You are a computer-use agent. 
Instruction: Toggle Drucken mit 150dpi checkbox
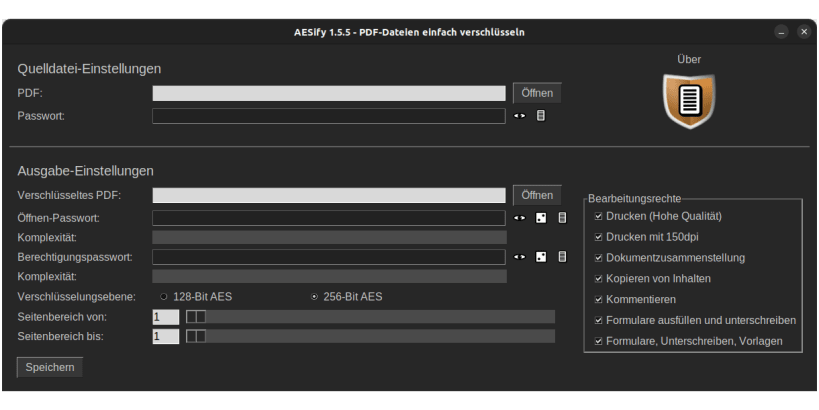tap(599, 237)
